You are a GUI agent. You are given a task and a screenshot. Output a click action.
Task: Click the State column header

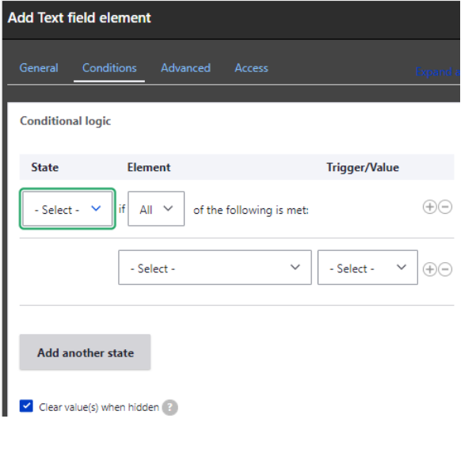[x=45, y=167]
